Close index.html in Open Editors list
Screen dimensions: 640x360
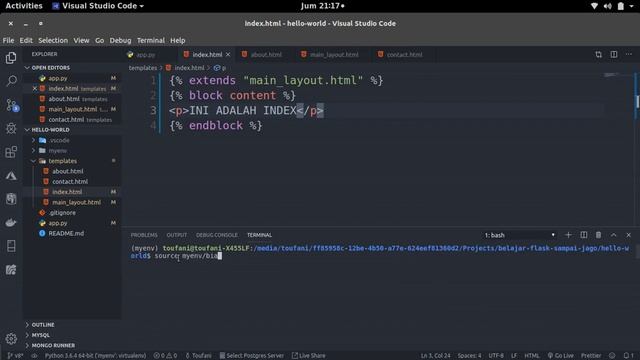point(35,89)
